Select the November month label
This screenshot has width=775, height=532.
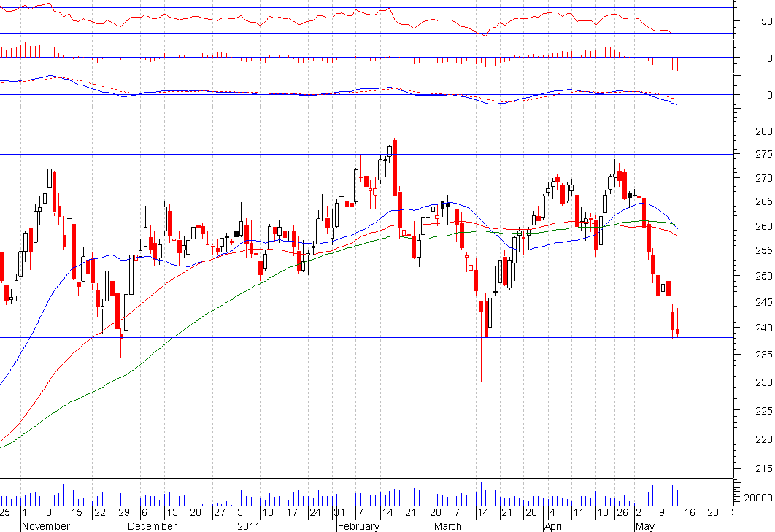click(x=46, y=526)
